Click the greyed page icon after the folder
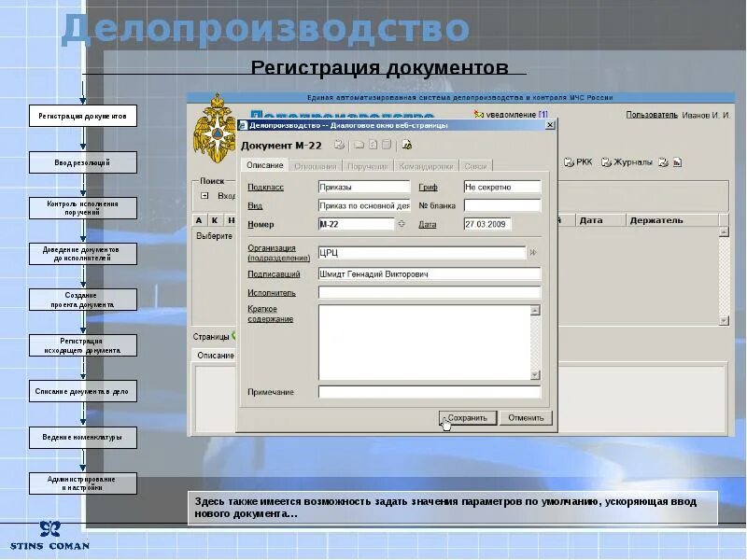The width and height of the screenshot is (747, 560). [x=373, y=145]
